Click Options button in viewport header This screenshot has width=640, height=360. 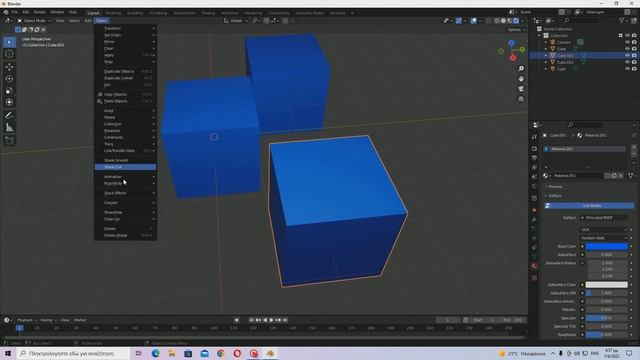(515, 30)
